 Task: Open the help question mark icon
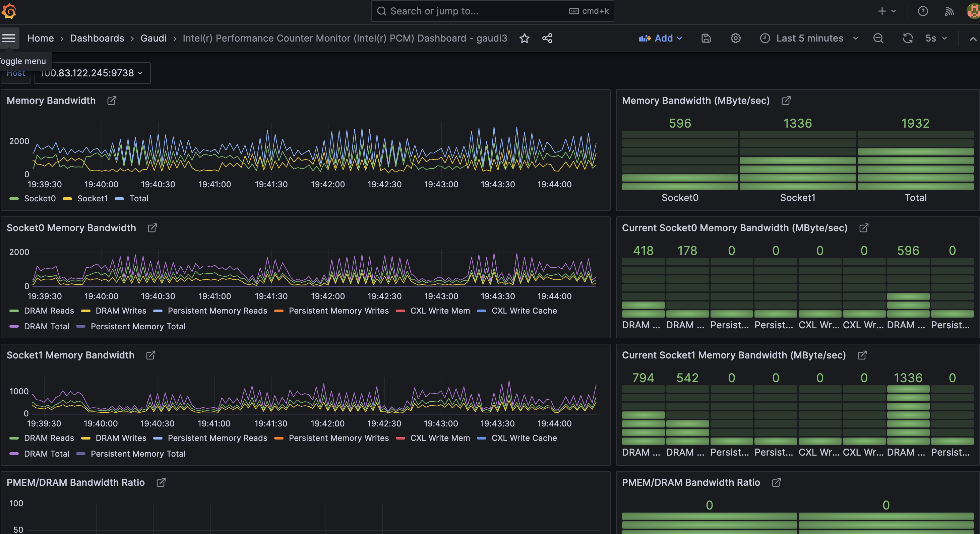(923, 11)
